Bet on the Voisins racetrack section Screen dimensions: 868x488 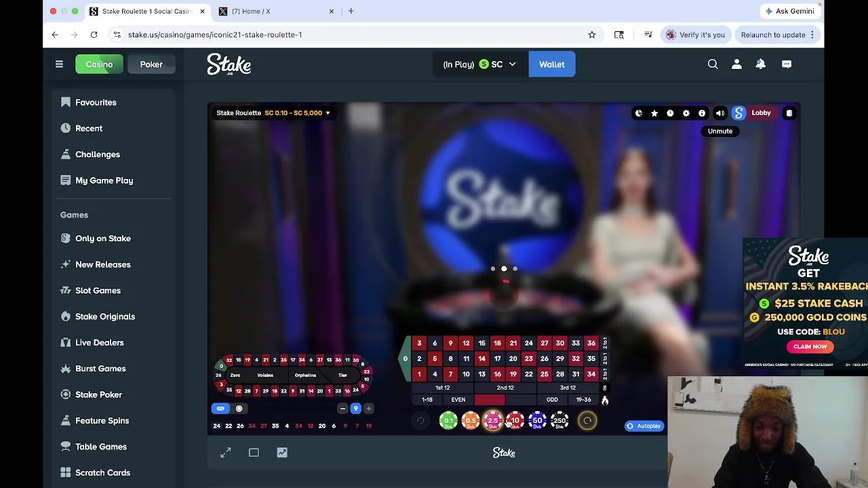265,375
